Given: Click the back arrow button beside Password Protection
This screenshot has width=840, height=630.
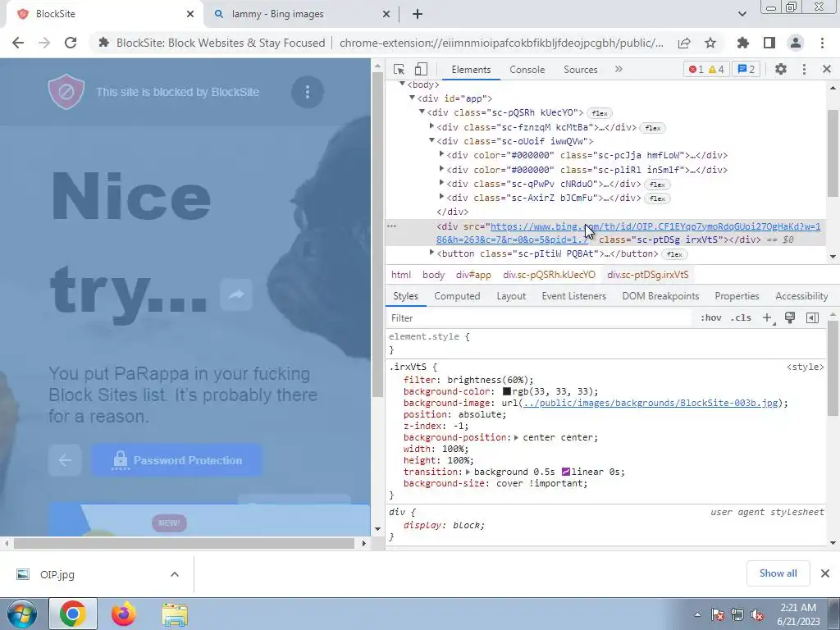Looking at the screenshot, I should (x=65, y=460).
